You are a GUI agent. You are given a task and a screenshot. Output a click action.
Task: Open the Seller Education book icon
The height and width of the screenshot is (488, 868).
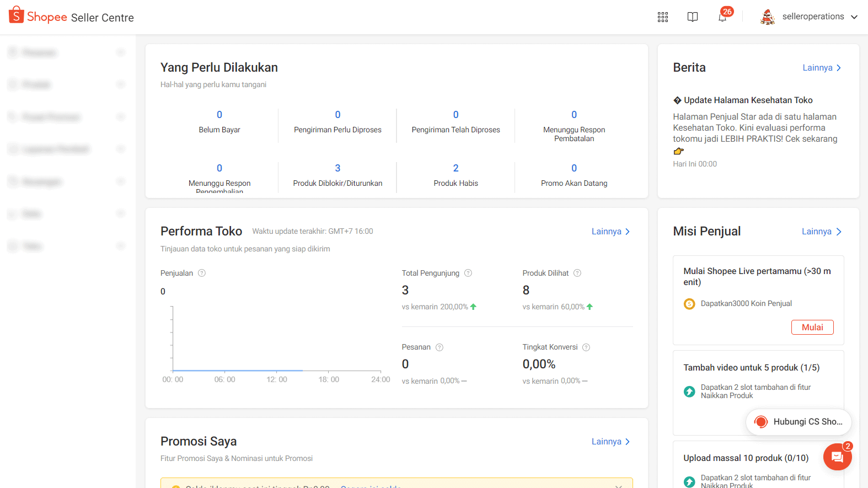693,17
